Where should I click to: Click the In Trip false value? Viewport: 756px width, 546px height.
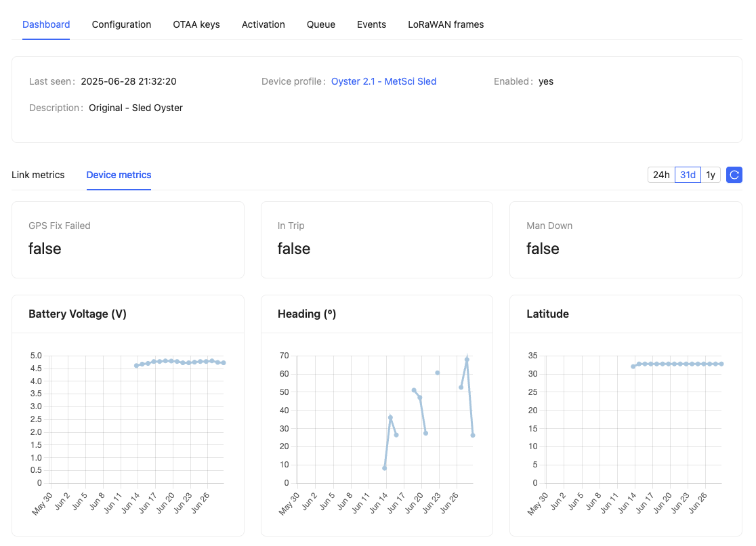(293, 249)
